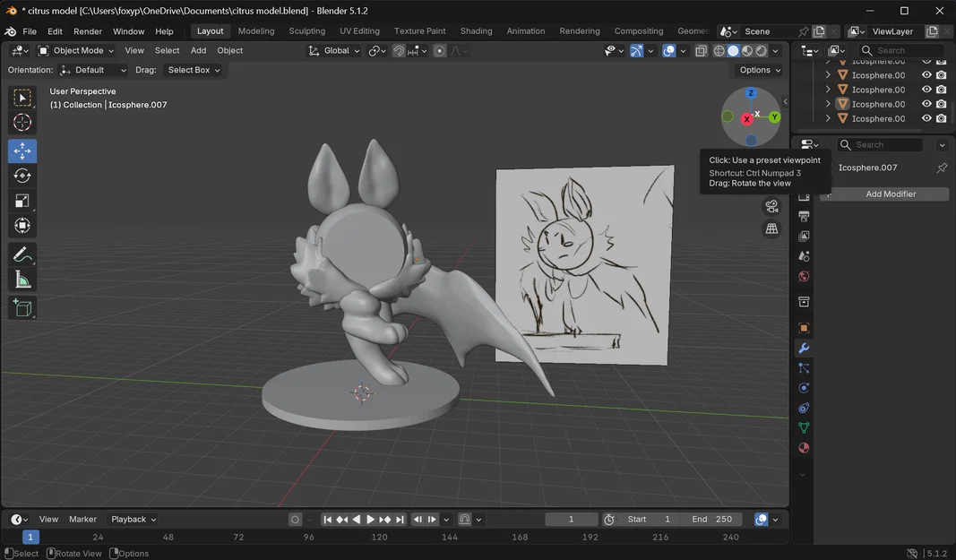The width and height of the screenshot is (956, 560).
Task: Select the Rotate tool
Action: 22,176
